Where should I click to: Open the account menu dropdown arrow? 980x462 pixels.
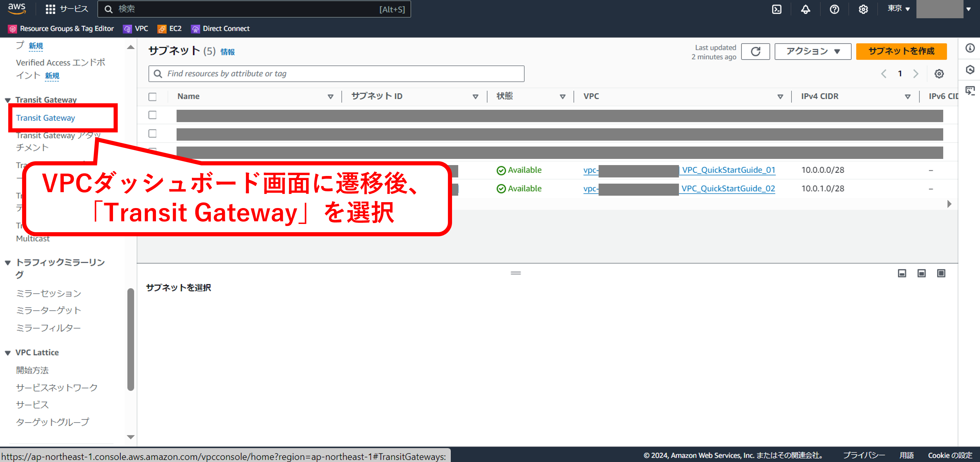(968, 9)
